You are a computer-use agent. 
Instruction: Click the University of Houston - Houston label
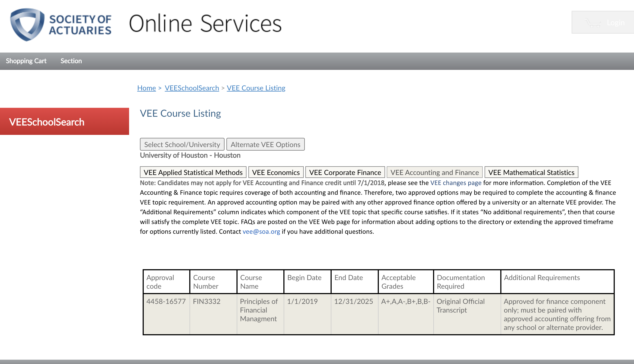[190, 155]
